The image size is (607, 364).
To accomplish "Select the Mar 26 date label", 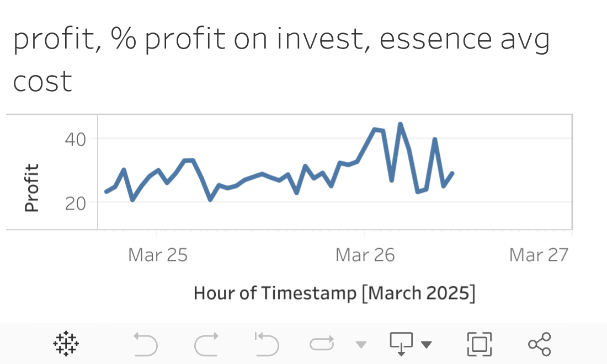I will [365, 255].
